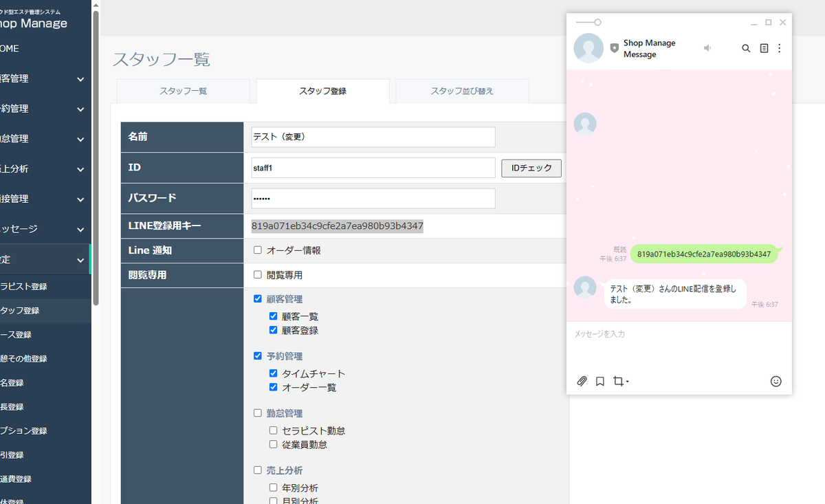Open コース登録 in the sidebar
The height and width of the screenshot is (504, 825).
tap(45, 334)
